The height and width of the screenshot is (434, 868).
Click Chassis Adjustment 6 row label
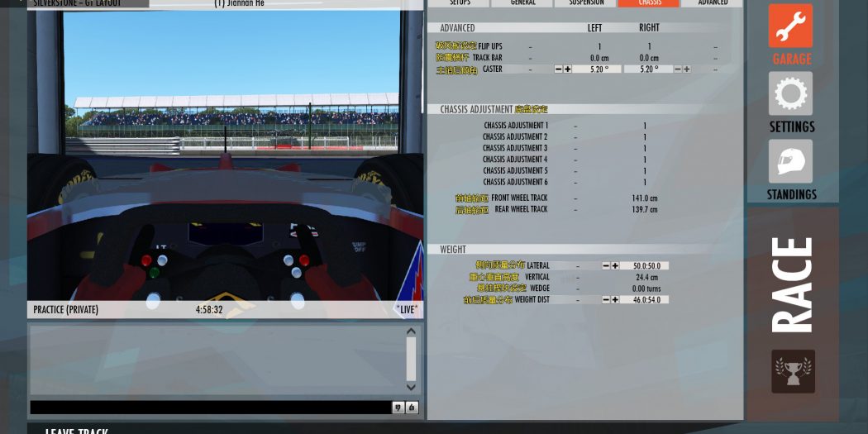click(x=515, y=182)
